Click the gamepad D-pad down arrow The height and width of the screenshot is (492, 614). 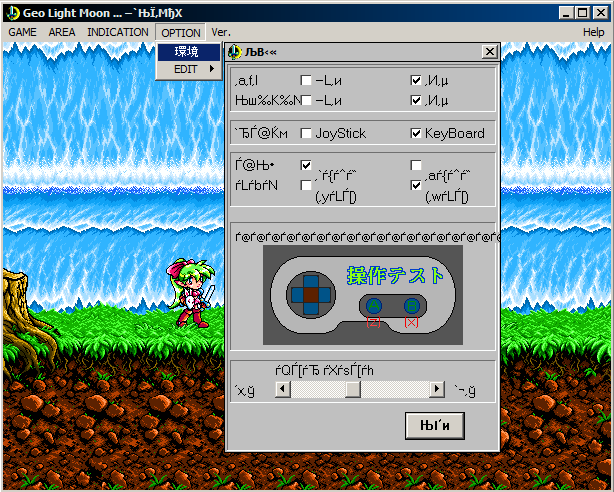[x=311, y=308]
